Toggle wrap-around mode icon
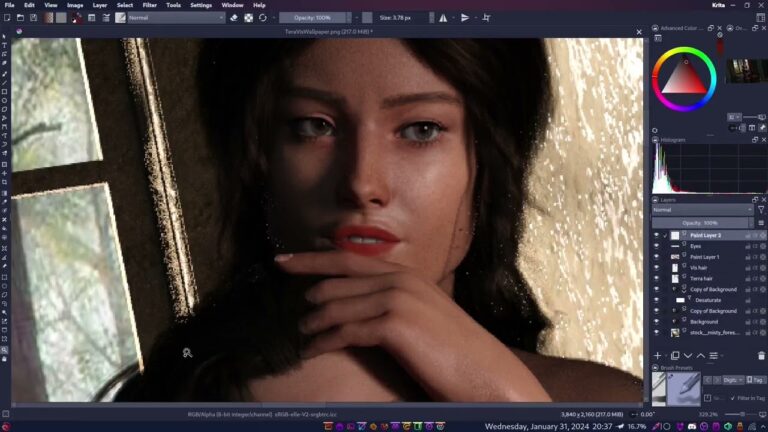Viewport: 768px width, 432px height. click(x=486, y=18)
